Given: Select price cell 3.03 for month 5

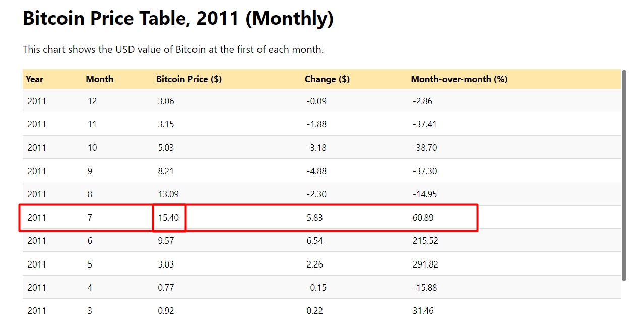Looking at the screenshot, I should [166, 264].
